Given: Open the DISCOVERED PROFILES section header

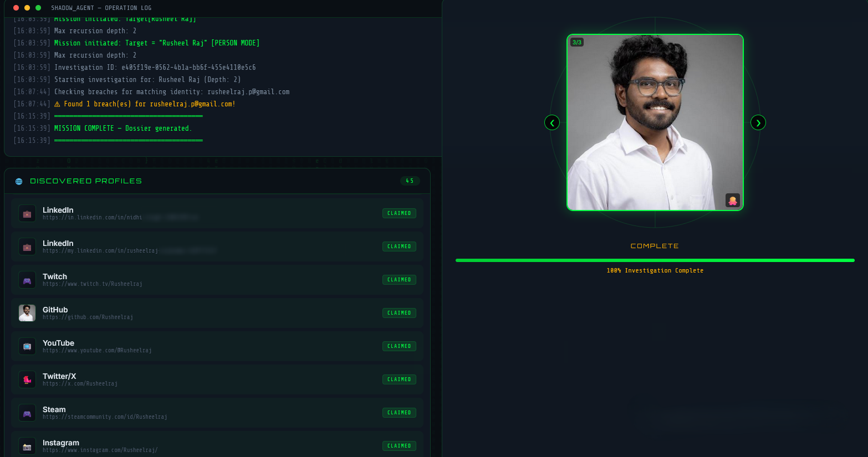Looking at the screenshot, I should click(x=85, y=181).
